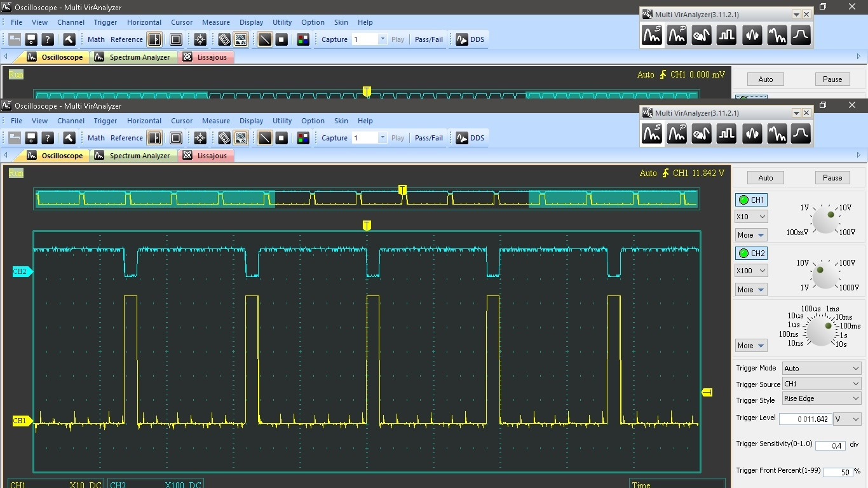The width and height of the screenshot is (868, 488).
Task: Click the Auto button in front window panel
Action: [766, 178]
